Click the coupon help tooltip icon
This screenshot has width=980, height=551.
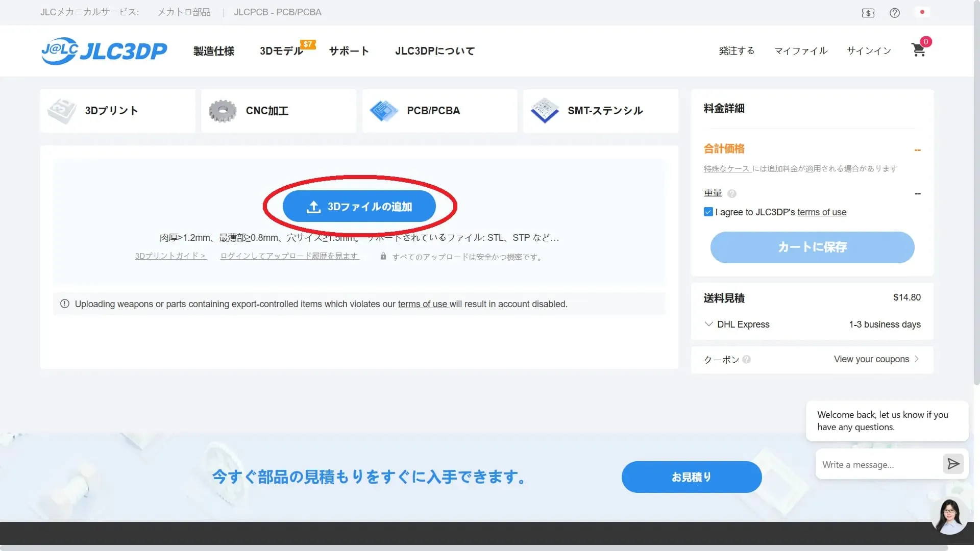click(x=747, y=359)
